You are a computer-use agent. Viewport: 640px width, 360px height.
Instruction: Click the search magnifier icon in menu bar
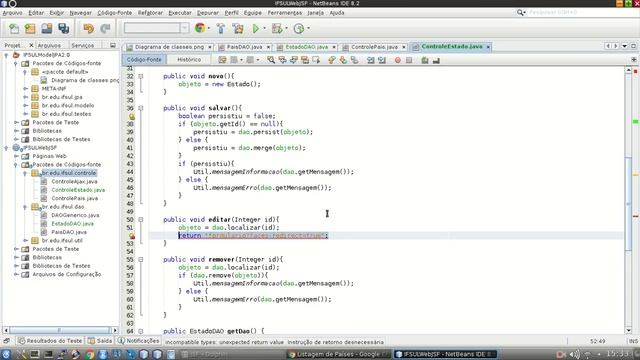[x=521, y=13]
